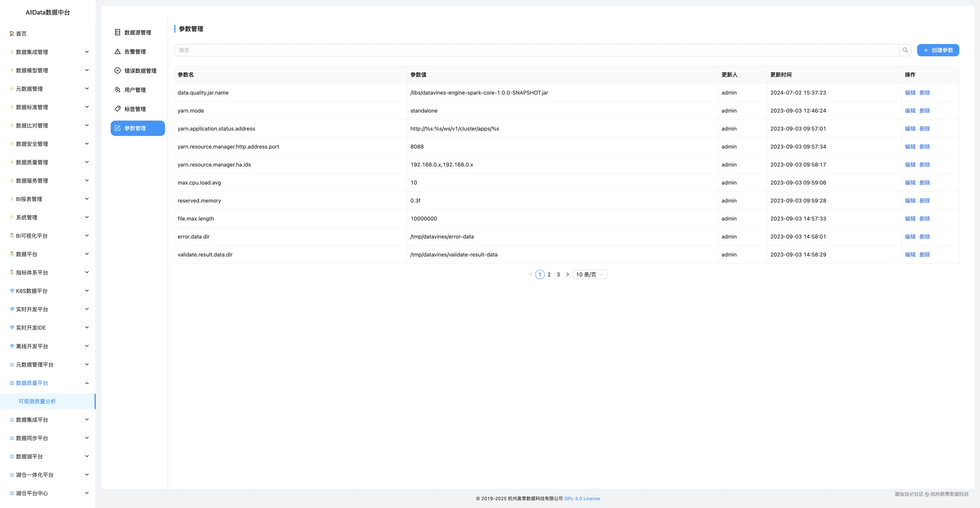Click the 创建参数 button
This screenshot has height=508, width=980.
click(938, 50)
